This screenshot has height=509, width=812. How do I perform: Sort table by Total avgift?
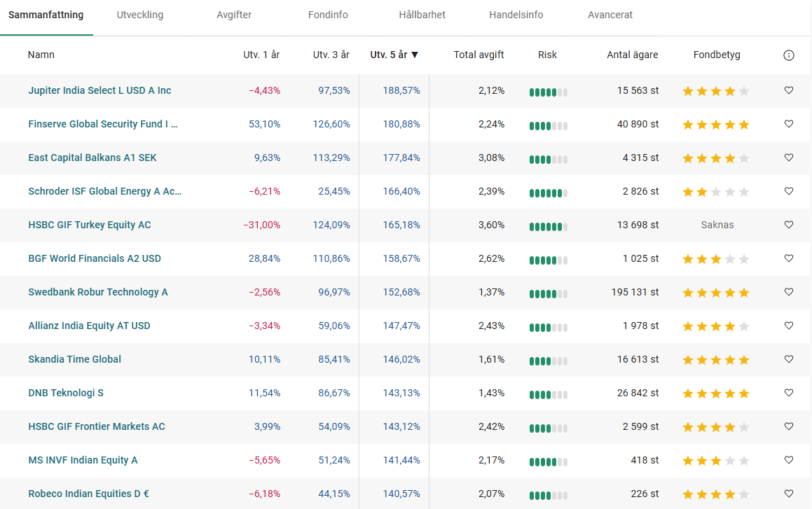point(479,55)
